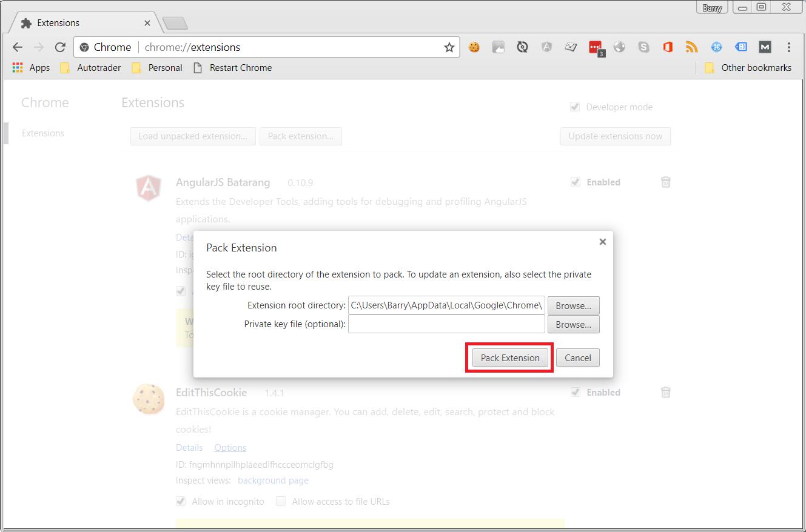
Task: Click the Pack extension... page button
Action: [x=301, y=136]
